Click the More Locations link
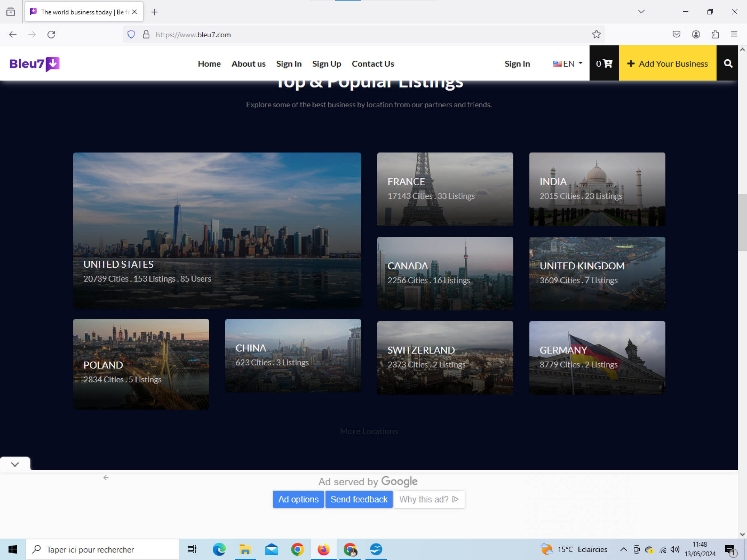Image resolution: width=747 pixels, height=560 pixels. click(x=369, y=431)
